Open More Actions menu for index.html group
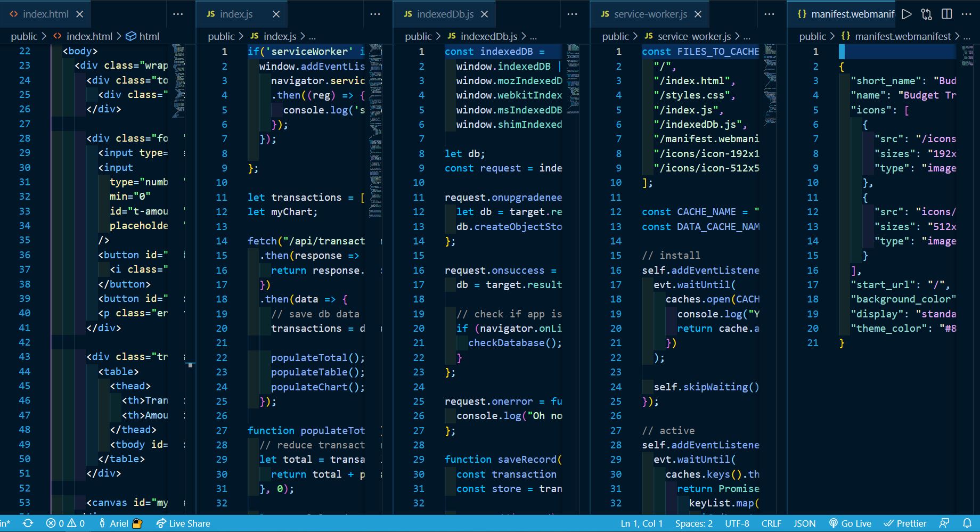This screenshot has height=532, width=980. [x=178, y=14]
